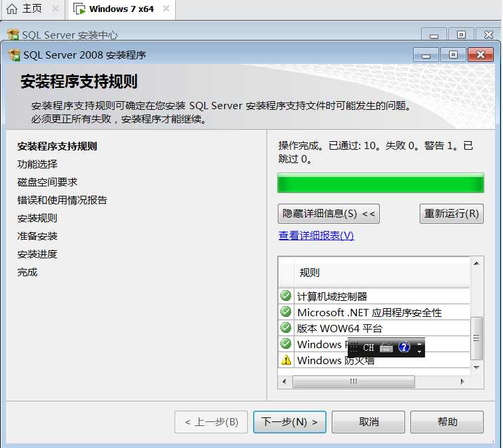Click the warning icon for Windows 防火墙

tap(286, 360)
